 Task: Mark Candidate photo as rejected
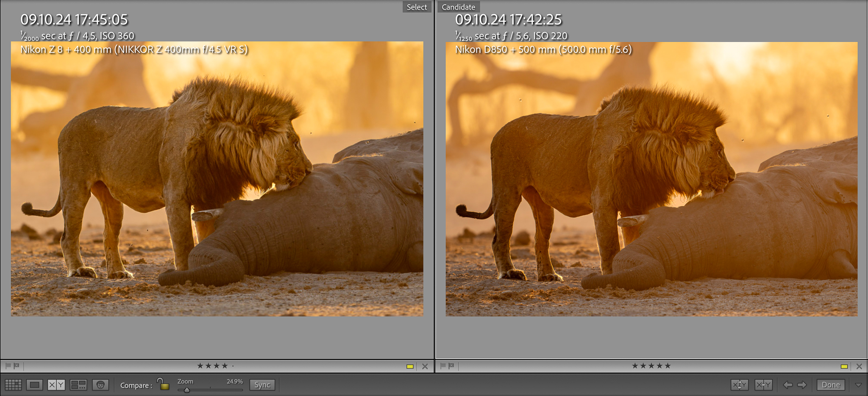pyautogui.click(x=451, y=366)
